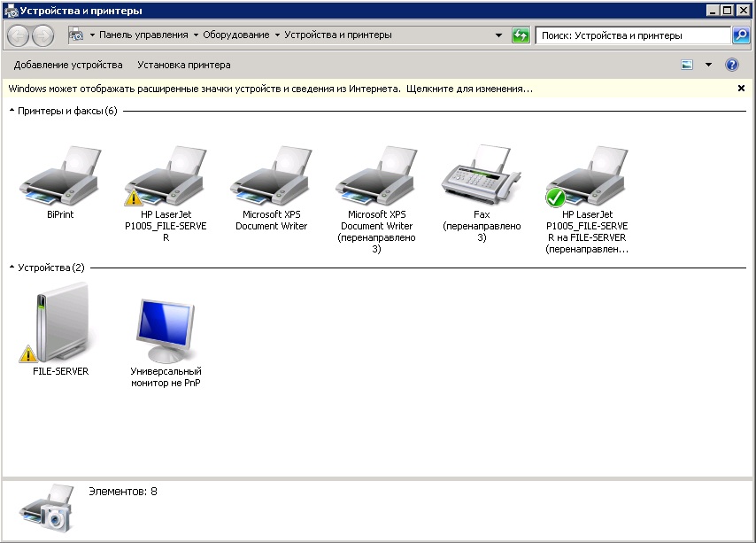Screen dimensions: 756x543
Task: Click the green refresh button by address bar
Action: 521,35
